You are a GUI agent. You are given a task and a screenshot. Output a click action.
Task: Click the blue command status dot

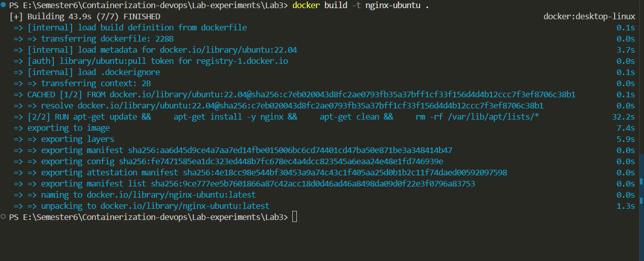pyautogui.click(x=4, y=5)
